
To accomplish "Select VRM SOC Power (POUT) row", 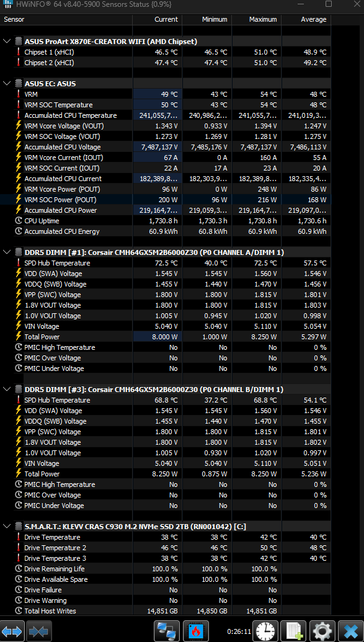I will click(166, 200).
